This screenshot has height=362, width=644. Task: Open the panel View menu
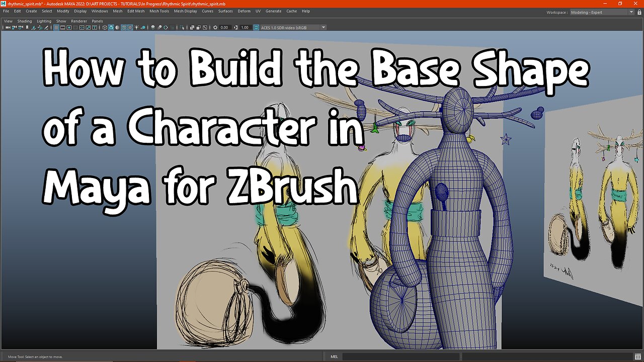coord(8,21)
